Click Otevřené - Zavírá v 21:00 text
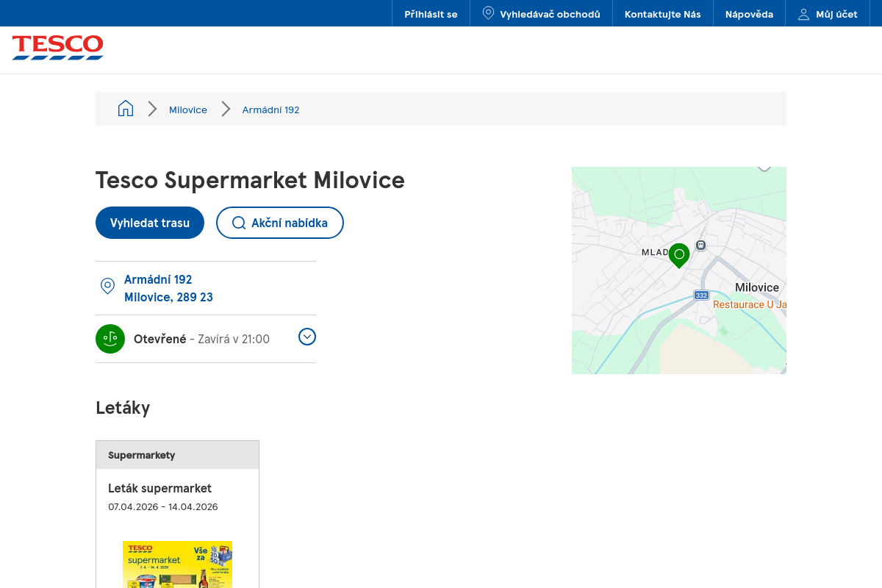Viewport: 882px width, 588px height. coord(201,339)
